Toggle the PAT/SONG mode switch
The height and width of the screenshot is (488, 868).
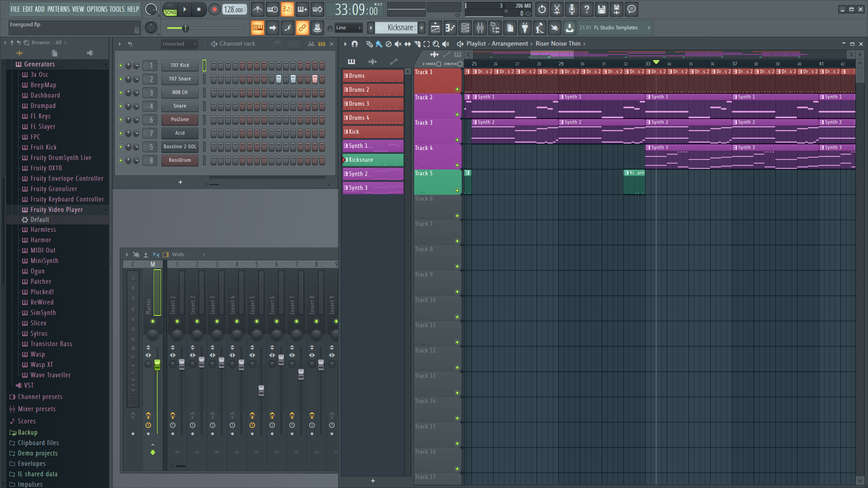tap(170, 9)
